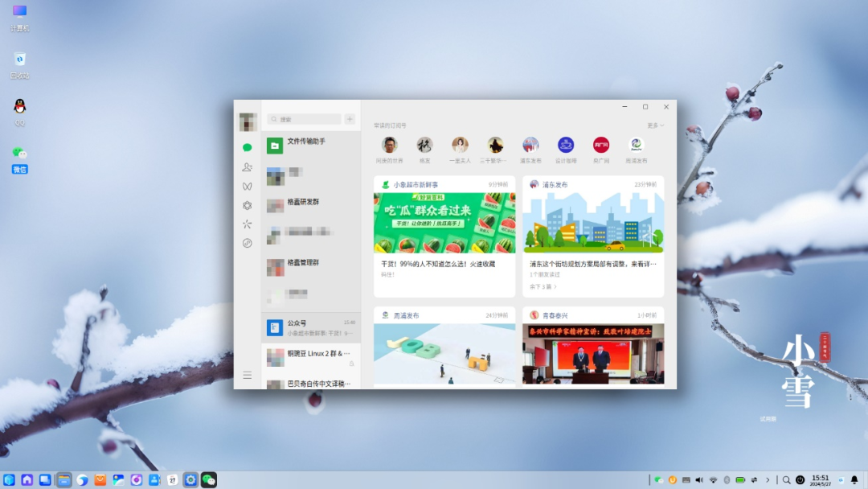The width and height of the screenshot is (868, 489).
Task: Open the keyboard input icon in tray
Action: [686, 480]
